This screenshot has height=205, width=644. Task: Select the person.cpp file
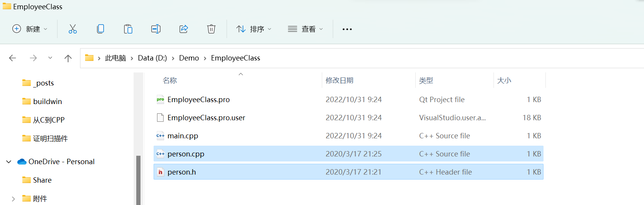(348, 154)
